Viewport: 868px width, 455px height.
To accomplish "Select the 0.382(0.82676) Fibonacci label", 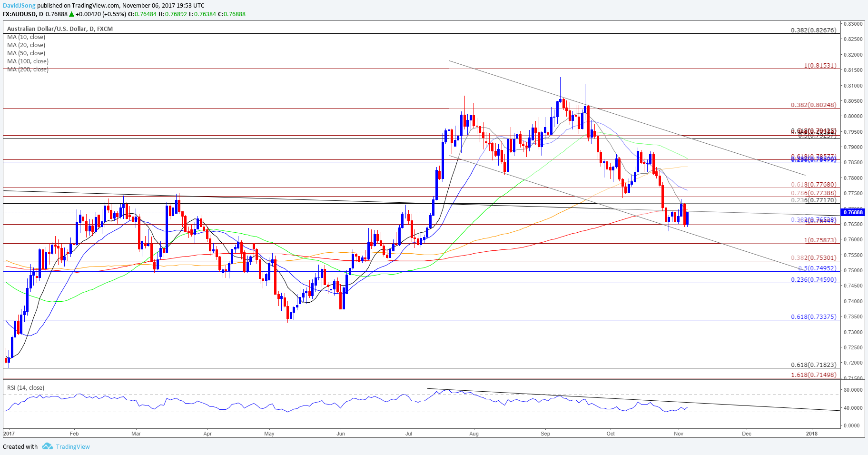I will tap(813, 30).
